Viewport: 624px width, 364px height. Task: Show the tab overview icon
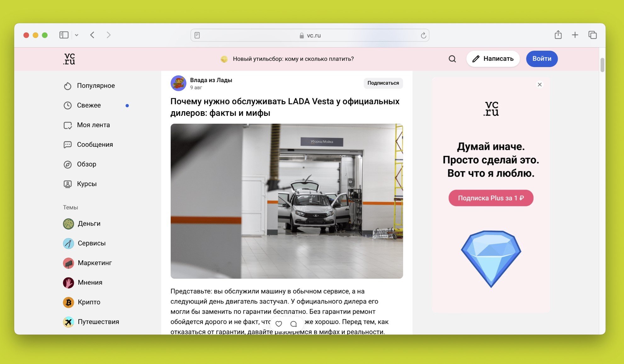[x=592, y=35]
